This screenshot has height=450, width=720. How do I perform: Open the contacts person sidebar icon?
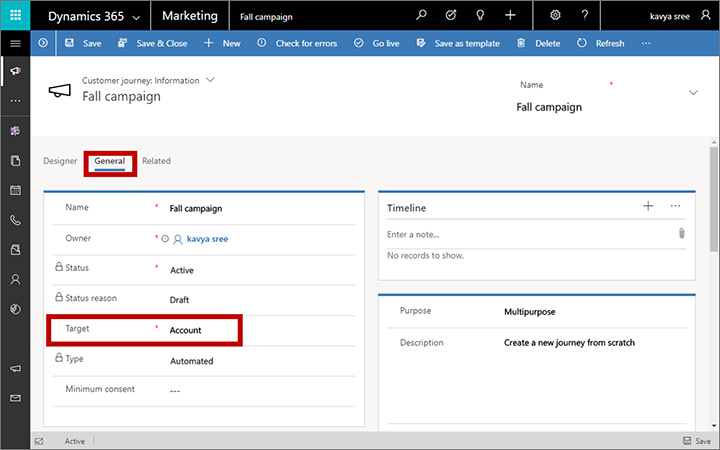[16, 279]
